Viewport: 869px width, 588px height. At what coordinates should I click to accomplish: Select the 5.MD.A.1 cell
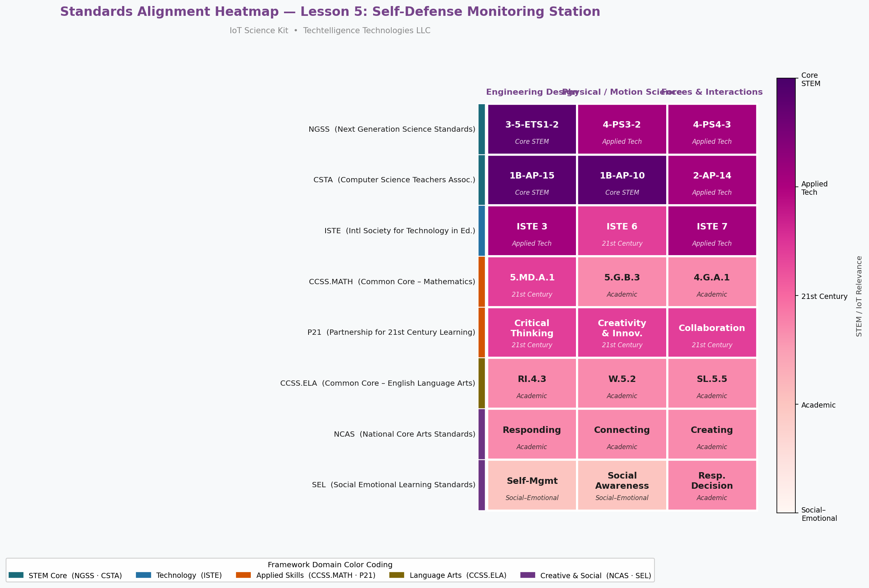point(532,282)
